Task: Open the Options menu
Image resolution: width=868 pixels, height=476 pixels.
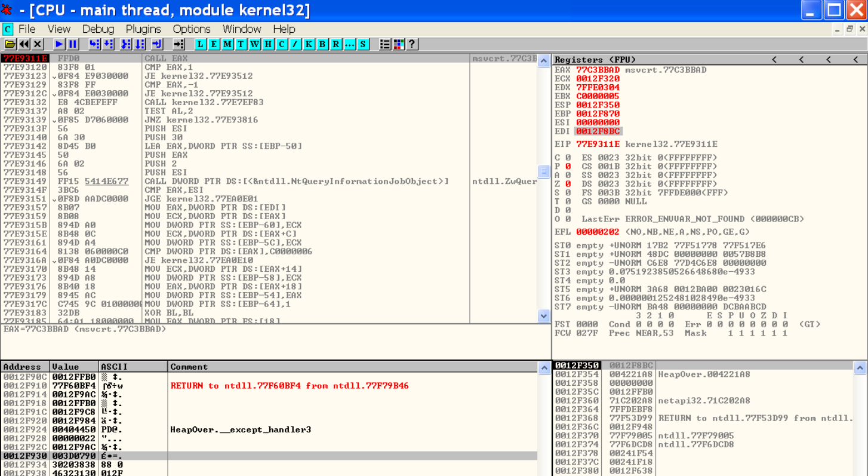Action: tap(192, 29)
